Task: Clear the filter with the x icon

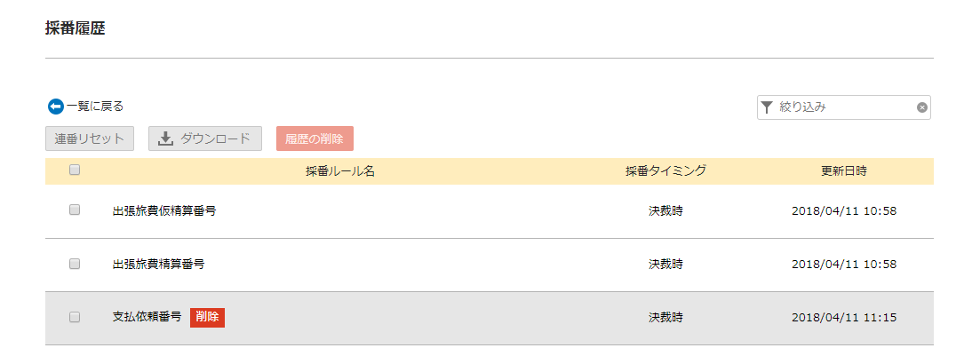Action: coord(922,107)
